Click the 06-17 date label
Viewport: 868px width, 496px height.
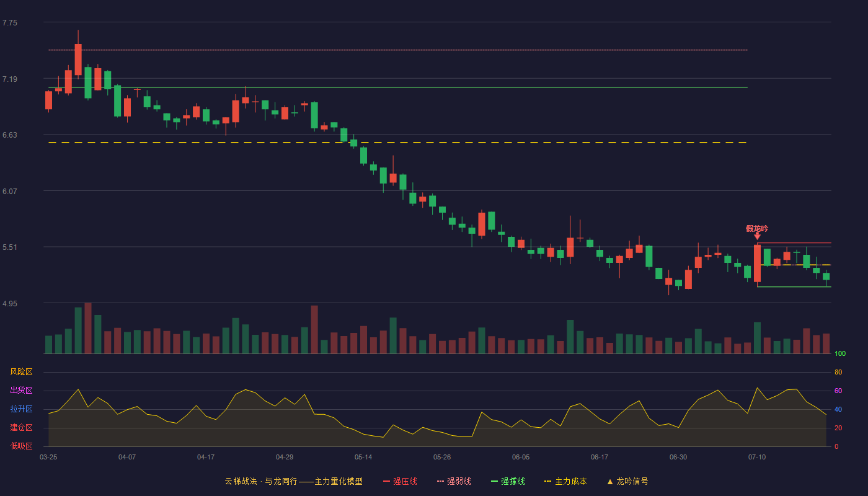[x=600, y=457]
